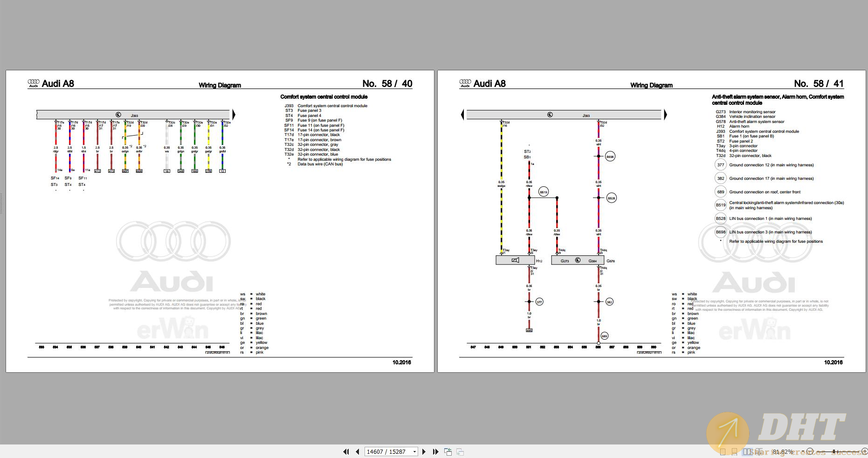Image resolution: width=868 pixels, height=458 pixels.
Task: Click legend entry 'Fuse panel 3' on page 40
Action: [x=310, y=110]
